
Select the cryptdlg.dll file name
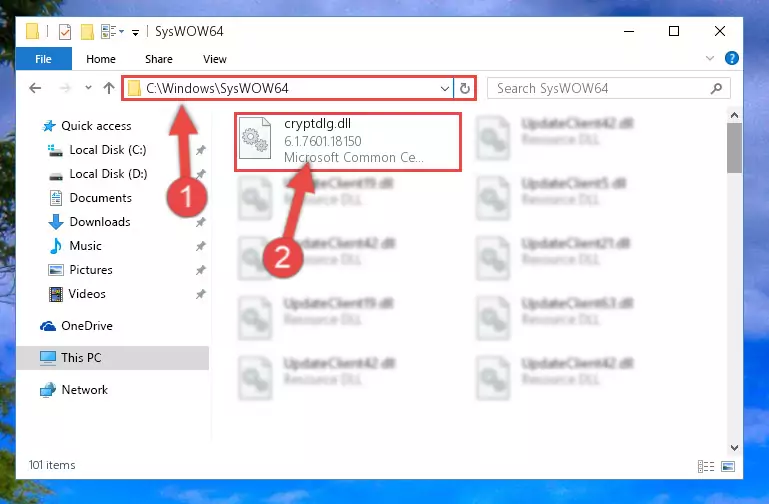[317, 124]
